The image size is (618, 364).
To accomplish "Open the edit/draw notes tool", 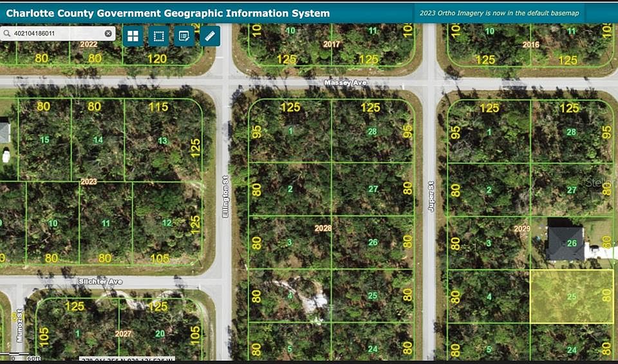I will tap(184, 36).
